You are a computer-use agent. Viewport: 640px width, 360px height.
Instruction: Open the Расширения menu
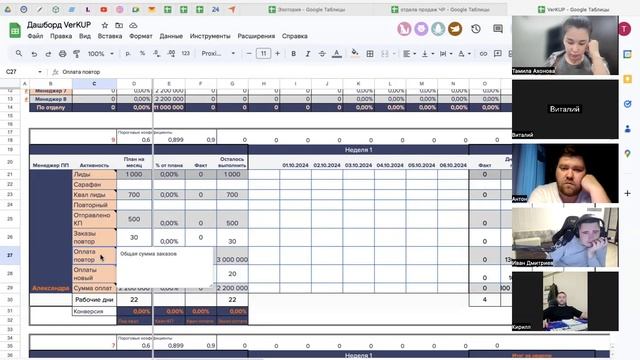point(256,36)
